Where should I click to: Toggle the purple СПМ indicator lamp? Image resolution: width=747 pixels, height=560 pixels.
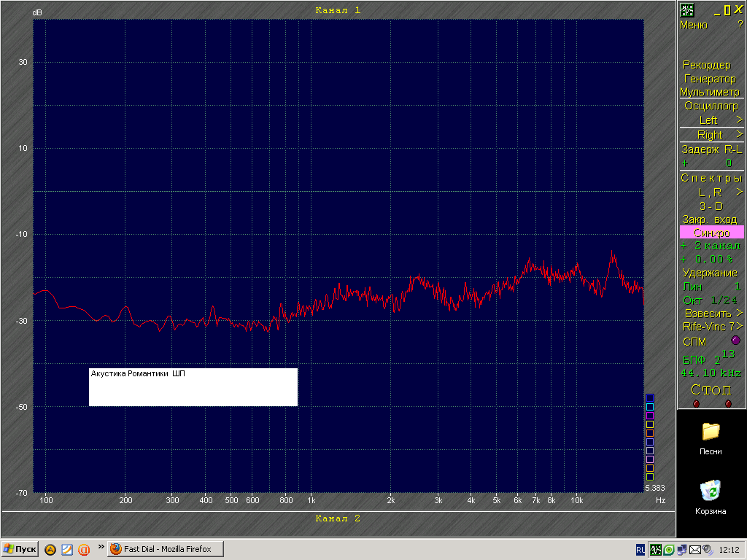(x=735, y=341)
